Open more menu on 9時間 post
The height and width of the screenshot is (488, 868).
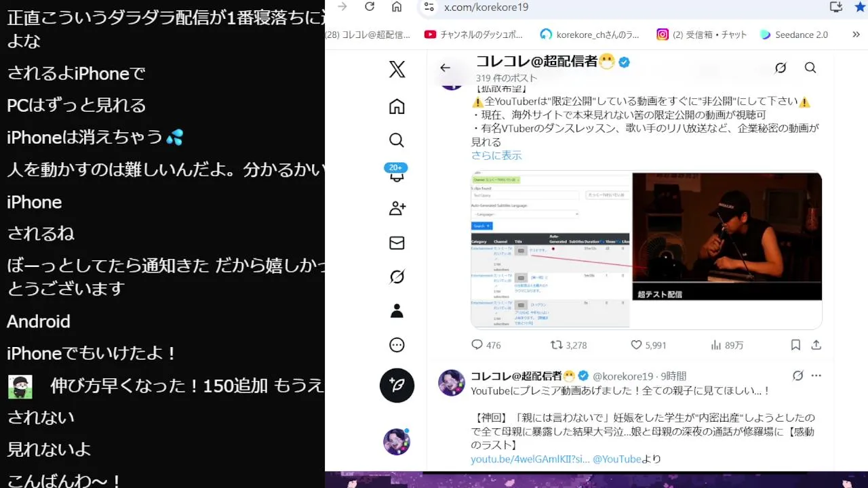pyautogui.click(x=816, y=375)
